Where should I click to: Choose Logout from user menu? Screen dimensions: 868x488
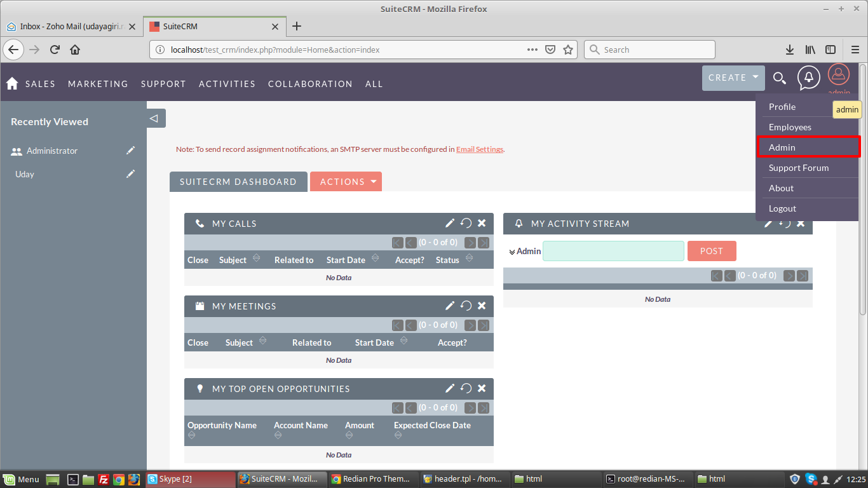click(x=782, y=208)
